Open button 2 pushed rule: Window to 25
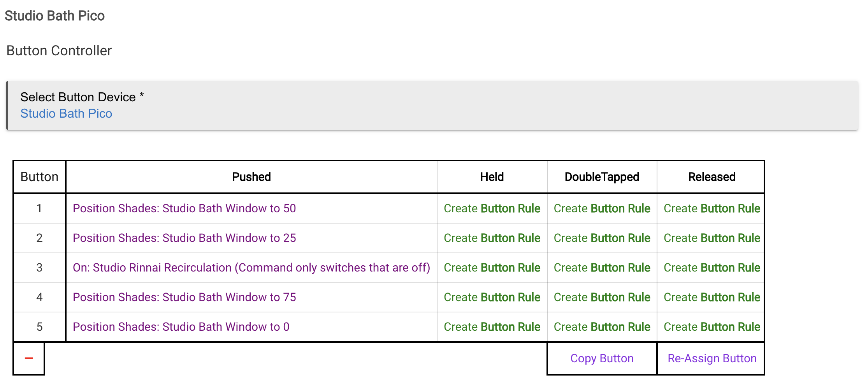The height and width of the screenshot is (388, 868). (184, 238)
